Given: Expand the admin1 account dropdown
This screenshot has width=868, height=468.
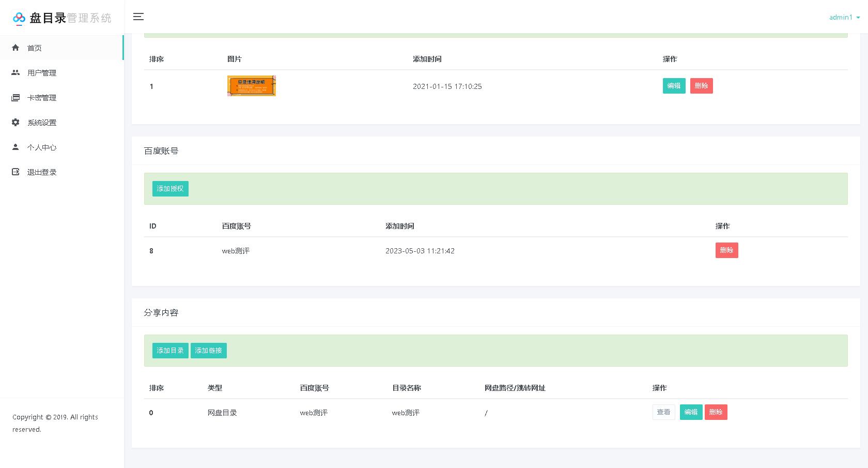Looking at the screenshot, I should (844, 17).
